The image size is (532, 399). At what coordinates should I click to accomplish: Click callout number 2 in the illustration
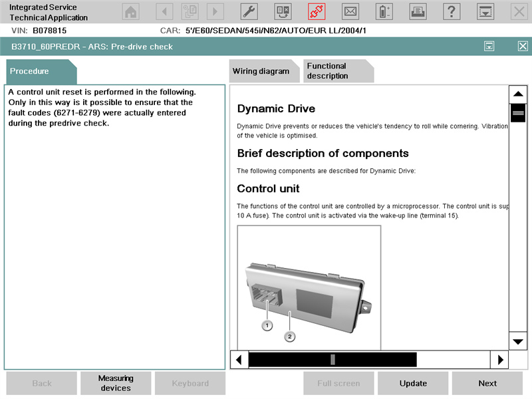pos(289,336)
